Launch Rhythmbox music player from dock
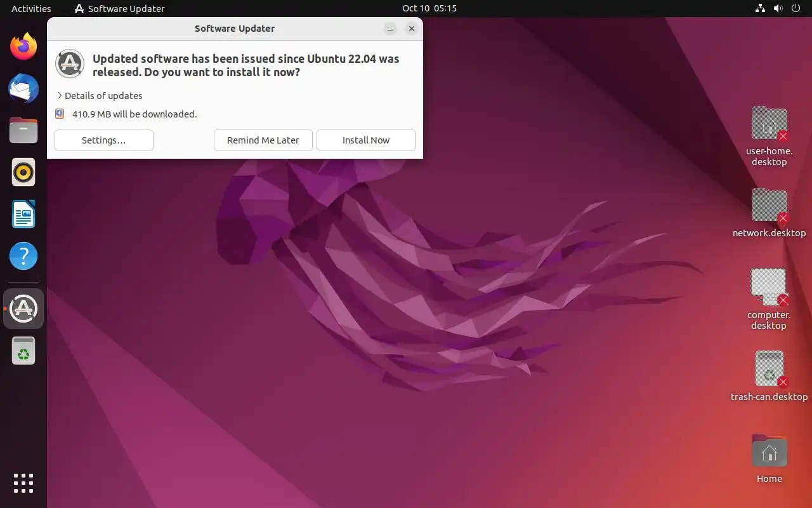812x508 pixels. pos(23,172)
